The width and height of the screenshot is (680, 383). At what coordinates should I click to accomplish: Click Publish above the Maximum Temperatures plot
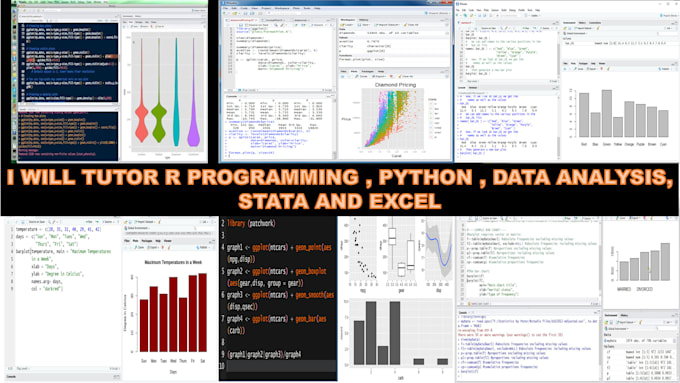(x=203, y=248)
